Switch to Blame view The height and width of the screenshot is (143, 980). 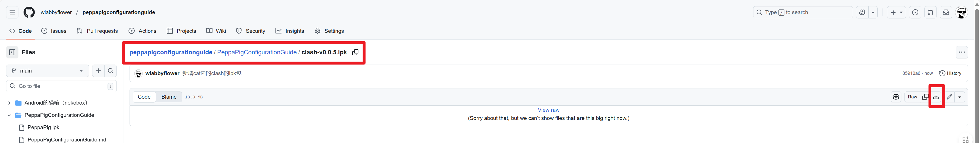tap(169, 97)
